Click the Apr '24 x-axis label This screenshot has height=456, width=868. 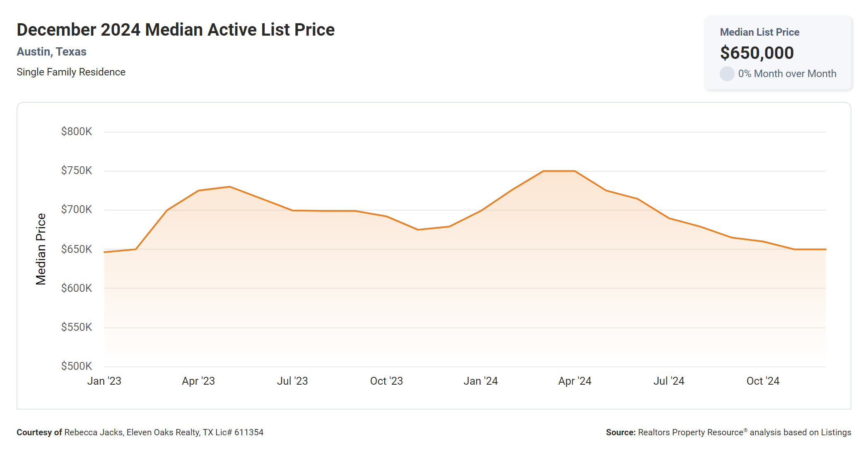(575, 381)
